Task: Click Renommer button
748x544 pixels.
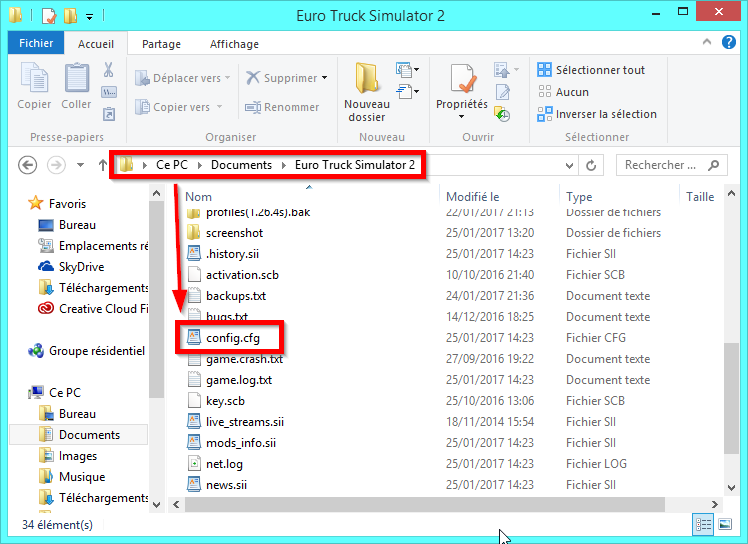Action: (281, 107)
